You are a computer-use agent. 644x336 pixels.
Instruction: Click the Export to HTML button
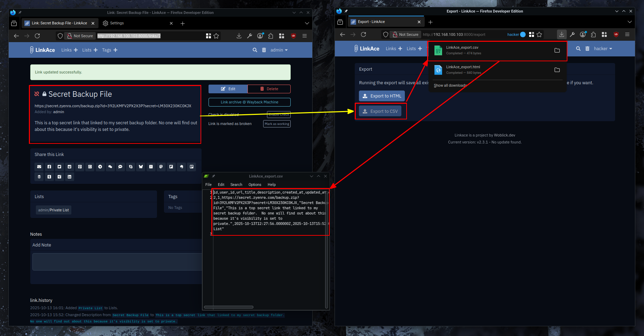pos(382,96)
